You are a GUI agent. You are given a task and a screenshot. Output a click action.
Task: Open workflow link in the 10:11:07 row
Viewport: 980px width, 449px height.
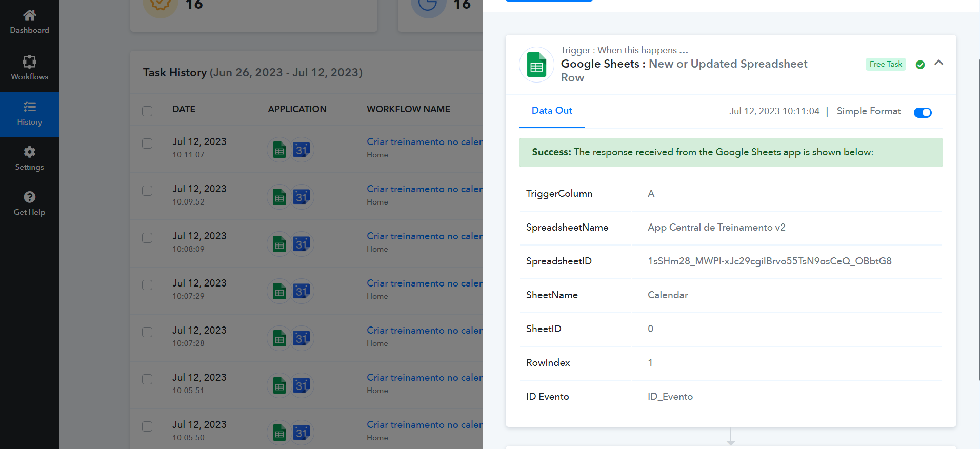coord(425,142)
